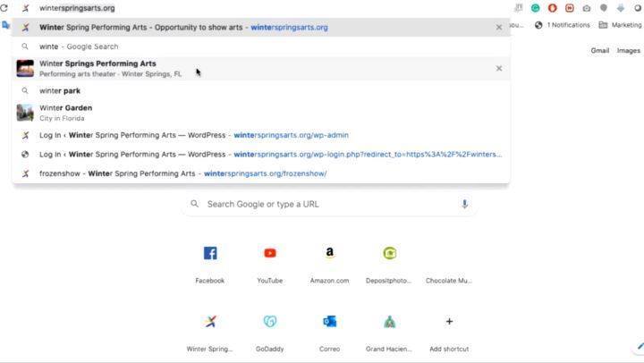This screenshot has height=363, width=644.
Task: Open the Grand Hacien... shortcut
Action: pyautogui.click(x=389, y=333)
